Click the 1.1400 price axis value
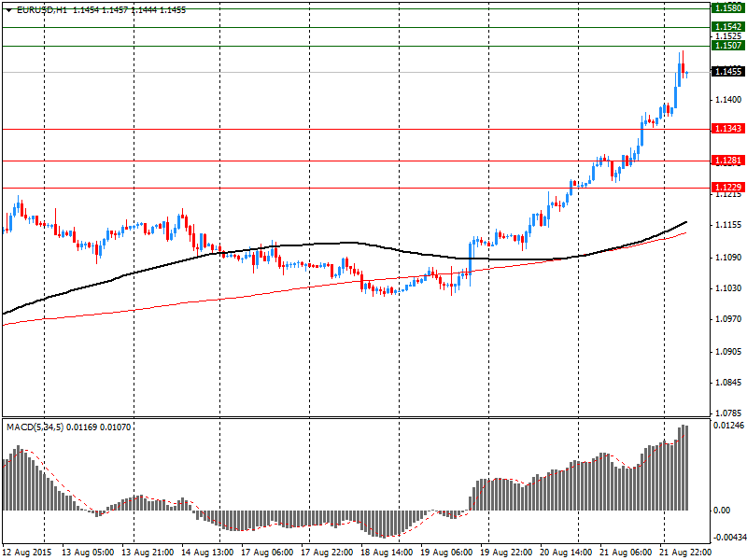This screenshot has width=747, height=560. click(x=728, y=100)
